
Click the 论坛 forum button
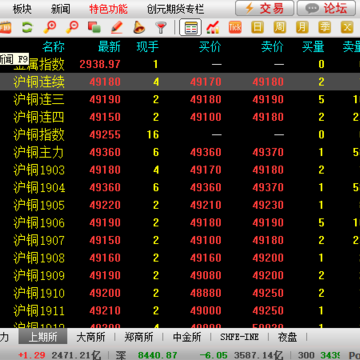pyautogui.click(x=327, y=8)
